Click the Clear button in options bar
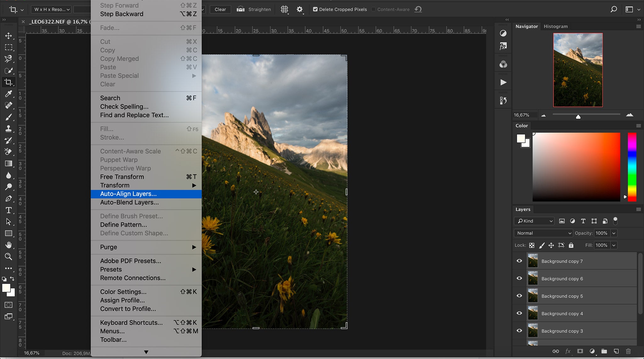 (220, 9)
